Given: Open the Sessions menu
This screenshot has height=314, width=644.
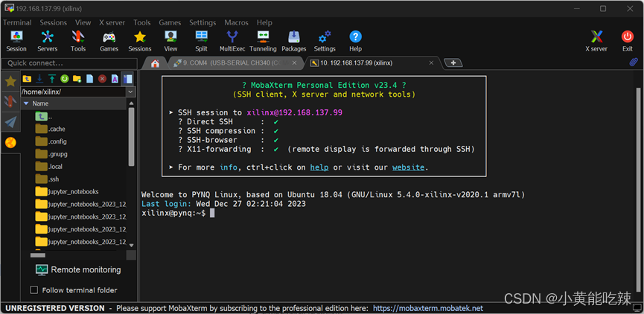Looking at the screenshot, I should coord(54,22).
